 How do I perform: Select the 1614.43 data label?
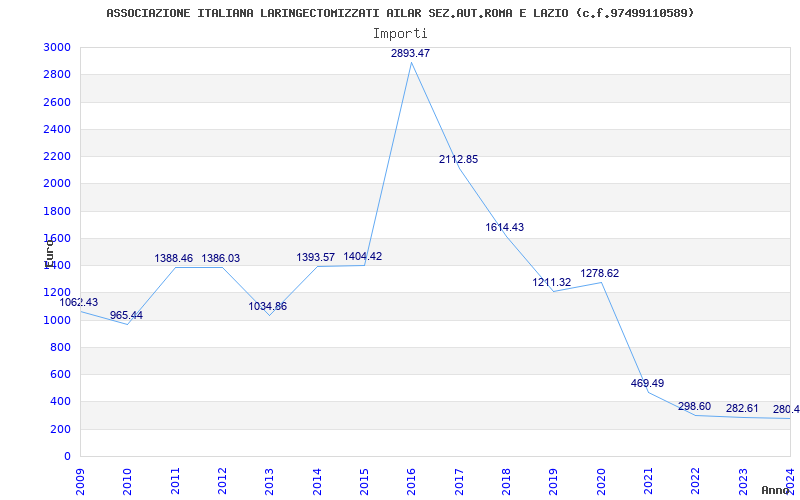pyautogui.click(x=504, y=228)
